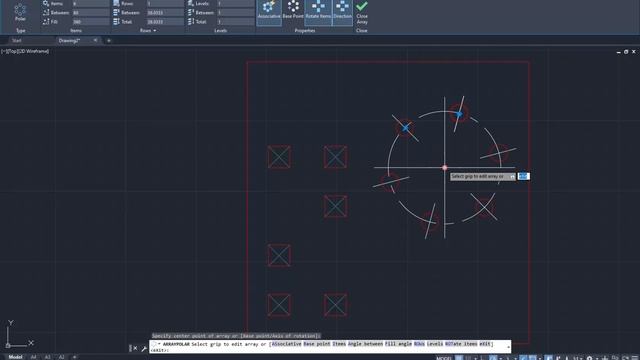Toggle grid display in status bar
Viewport: 640px width, 360px height.
[x=459, y=358]
